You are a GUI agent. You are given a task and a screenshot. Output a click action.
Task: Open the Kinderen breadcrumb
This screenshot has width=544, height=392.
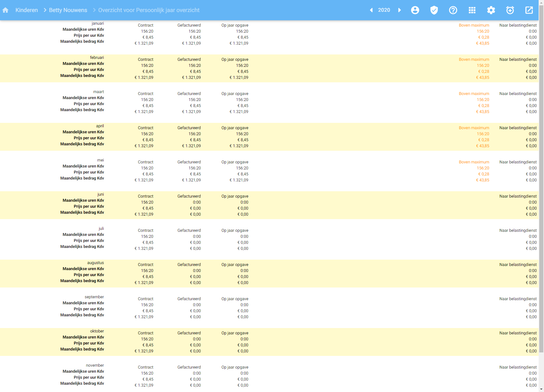pos(27,10)
